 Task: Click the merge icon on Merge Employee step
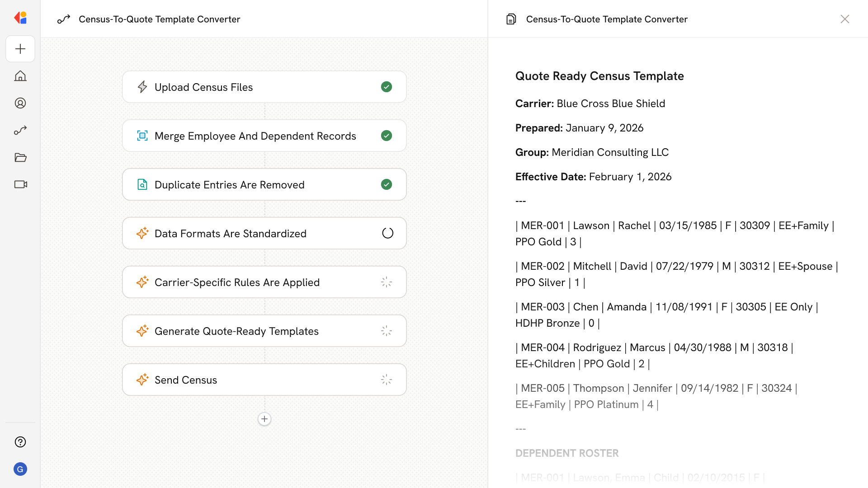click(x=142, y=136)
